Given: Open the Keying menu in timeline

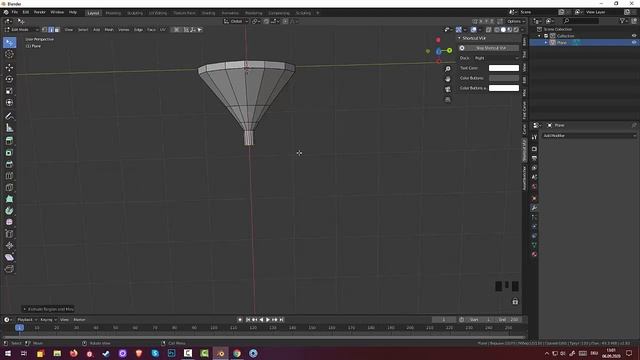Looking at the screenshot, I should coord(48,320).
